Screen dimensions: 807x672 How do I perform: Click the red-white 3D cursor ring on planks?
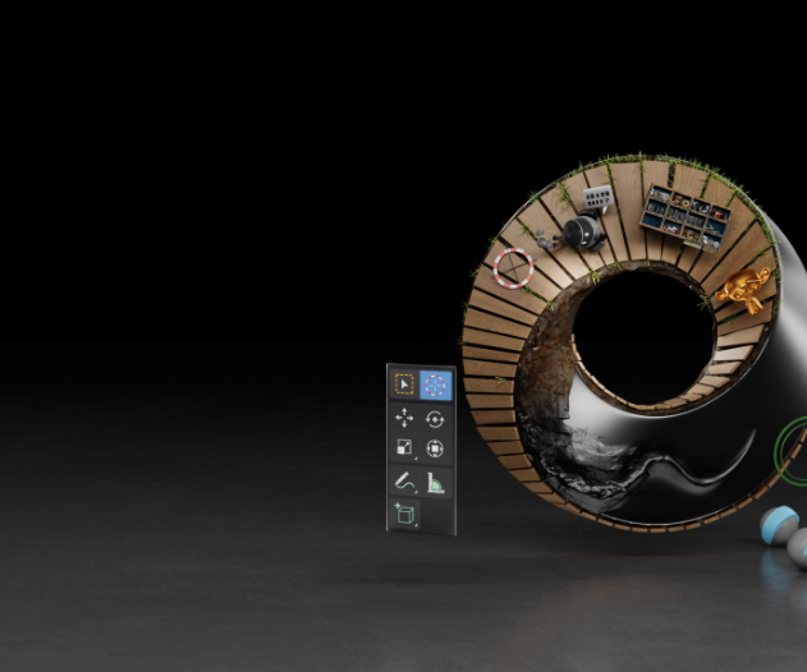pyautogui.click(x=513, y=268)
